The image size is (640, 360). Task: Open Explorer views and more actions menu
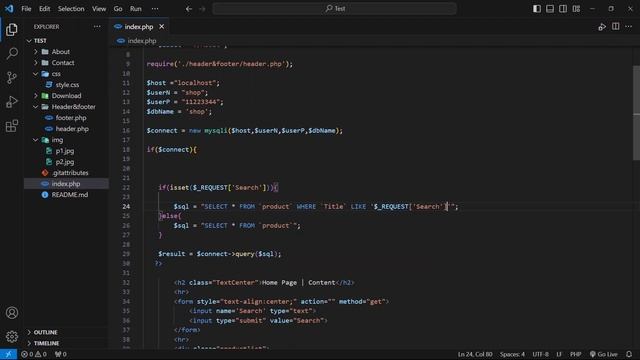(97, 27)
